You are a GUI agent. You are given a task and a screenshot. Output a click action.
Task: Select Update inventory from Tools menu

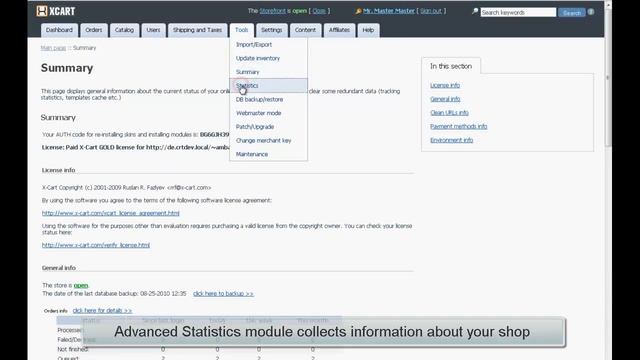click(268, 58)
